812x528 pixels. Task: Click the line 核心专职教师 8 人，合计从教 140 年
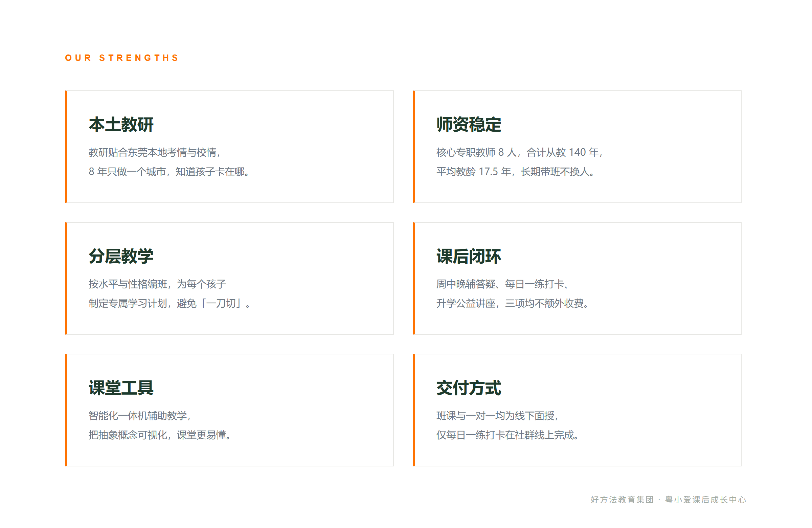click(x=520, y=152)
